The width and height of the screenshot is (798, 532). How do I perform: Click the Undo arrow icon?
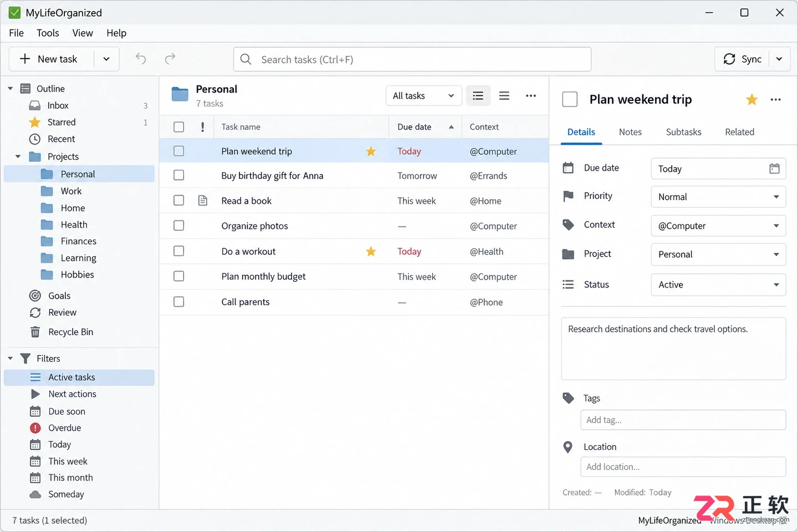[x=141, y=59]
